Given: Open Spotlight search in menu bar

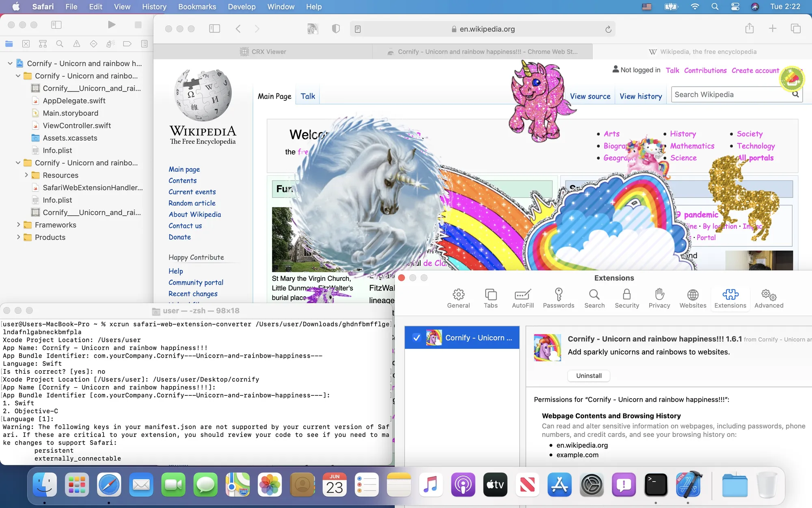Looking at the screenshot, I should (715, 7).
